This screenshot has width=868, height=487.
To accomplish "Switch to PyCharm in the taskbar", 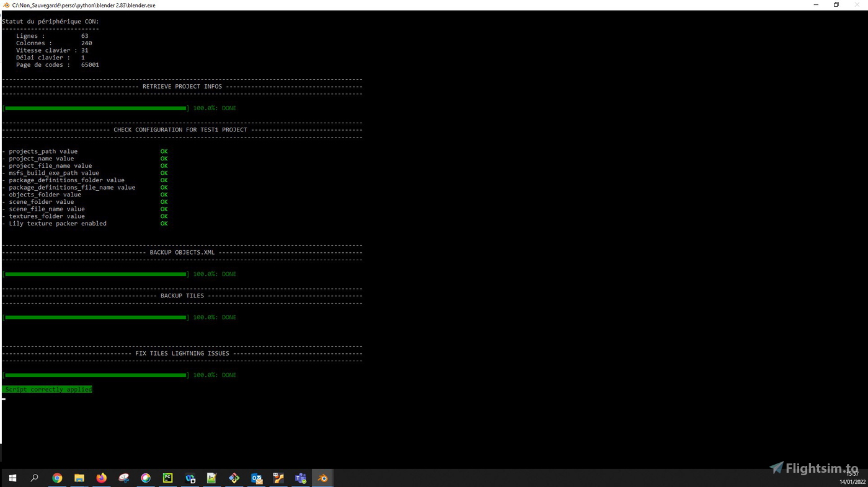I will pyautogui.click(x=168, y=478).
